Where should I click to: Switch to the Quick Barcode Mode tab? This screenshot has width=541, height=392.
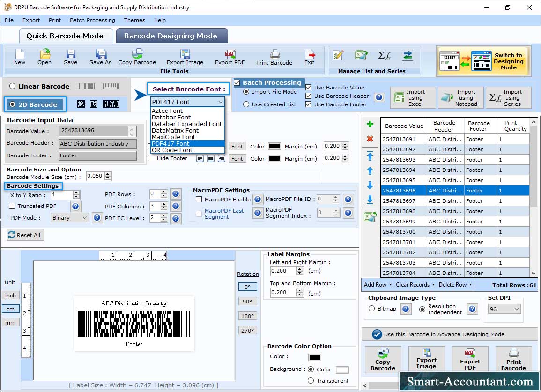pyautogui.click(x=65, y=36)
